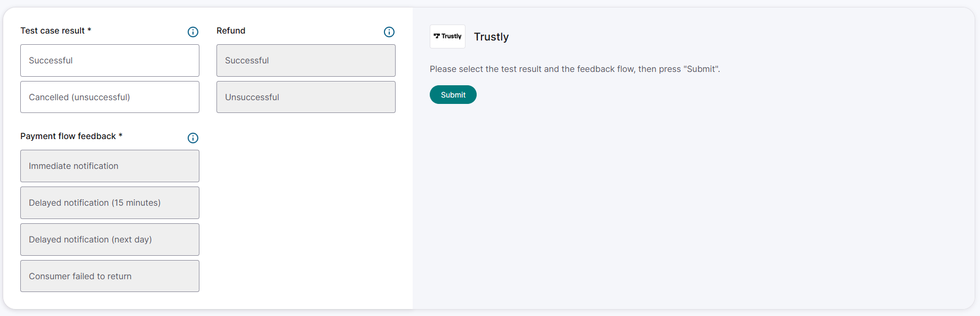Select Unsuccessful refund outcome
This screenshot has width=980, height=316.
pos(306,97)
